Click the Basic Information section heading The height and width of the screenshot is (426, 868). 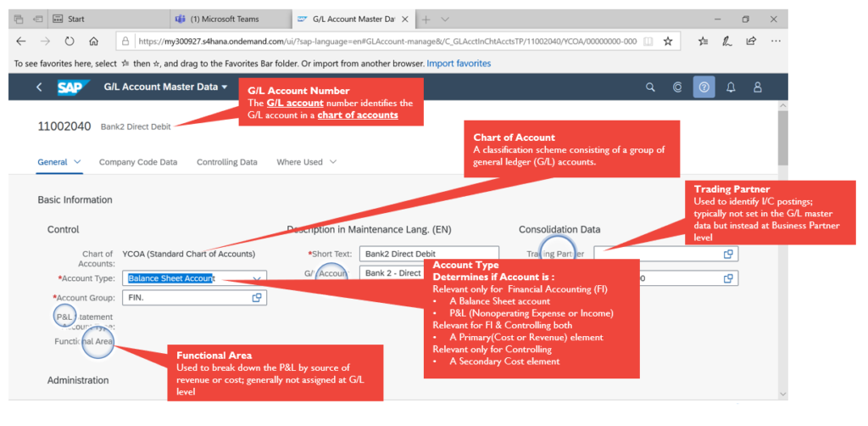click(x=75, y=200)
